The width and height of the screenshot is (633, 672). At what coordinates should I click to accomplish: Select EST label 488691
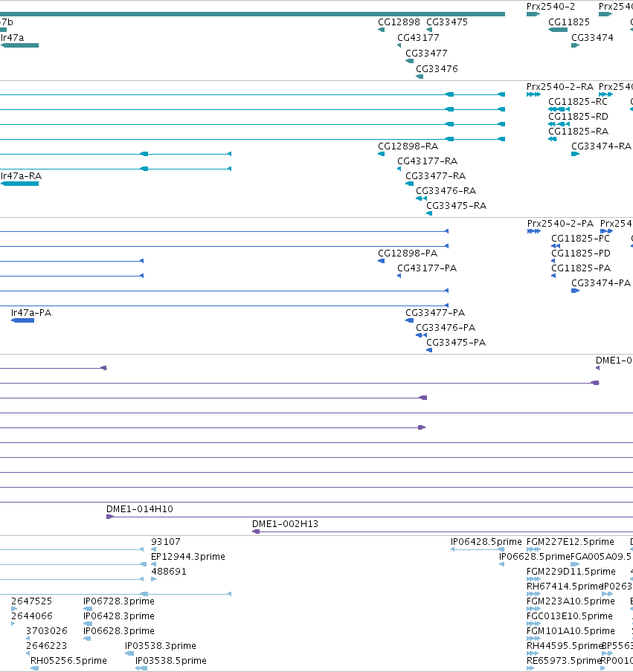pyautogui.click(x=169, y=572)
